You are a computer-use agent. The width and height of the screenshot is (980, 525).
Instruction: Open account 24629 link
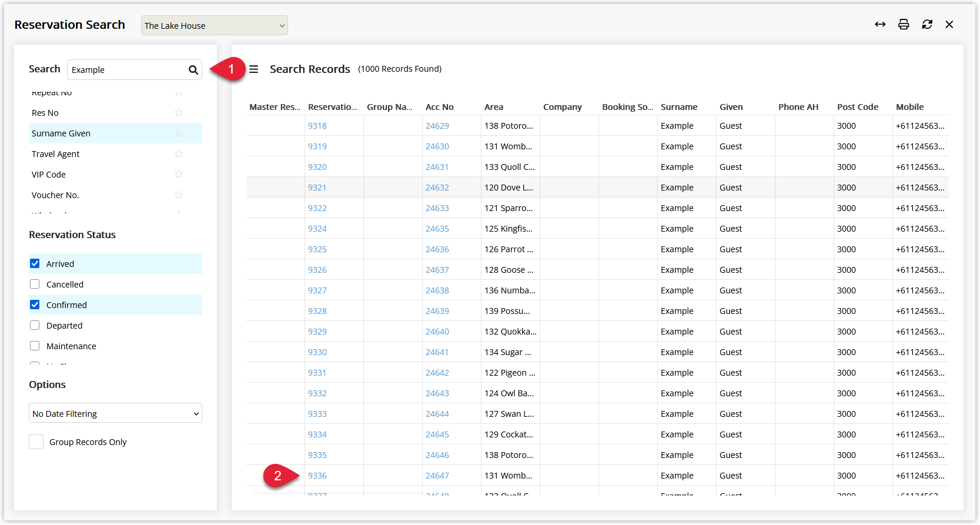437,126
